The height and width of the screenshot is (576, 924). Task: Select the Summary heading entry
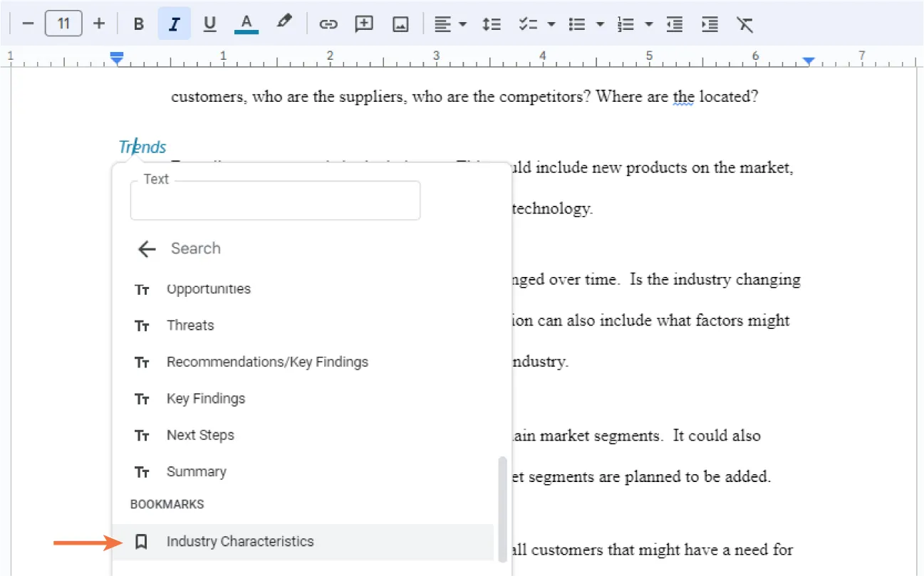tap(197, 471)
